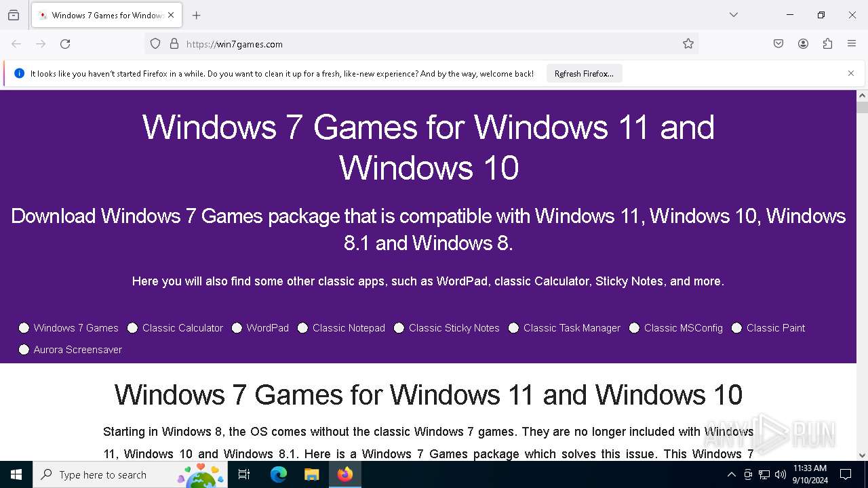The height and width of the screenshot is (488, 868).
Task: Open Task View from the taskbar
Action: (x=245, y=474)
